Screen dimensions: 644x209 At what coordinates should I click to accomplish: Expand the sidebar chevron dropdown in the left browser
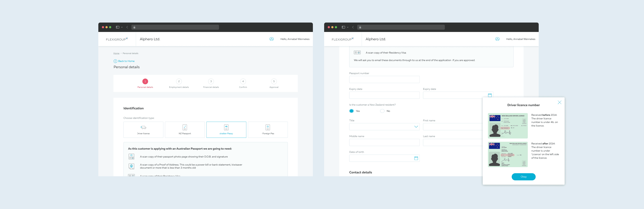tap(122, 27)
